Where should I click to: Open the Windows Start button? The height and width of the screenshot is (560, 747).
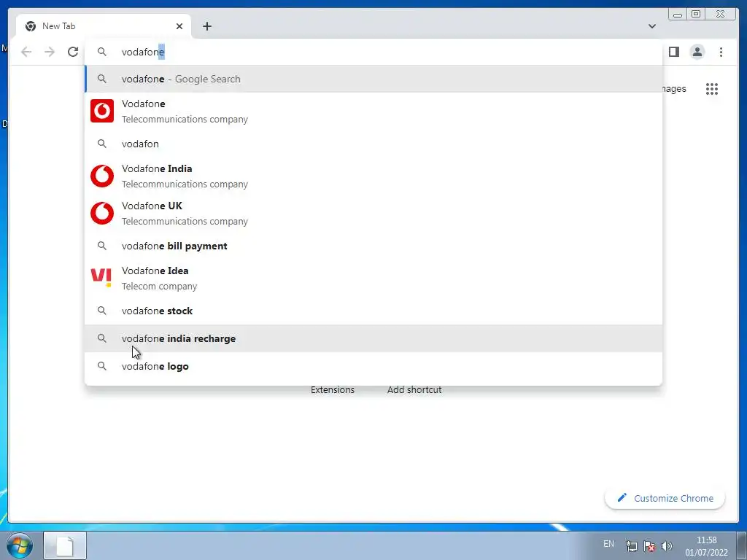coord(20,545)
